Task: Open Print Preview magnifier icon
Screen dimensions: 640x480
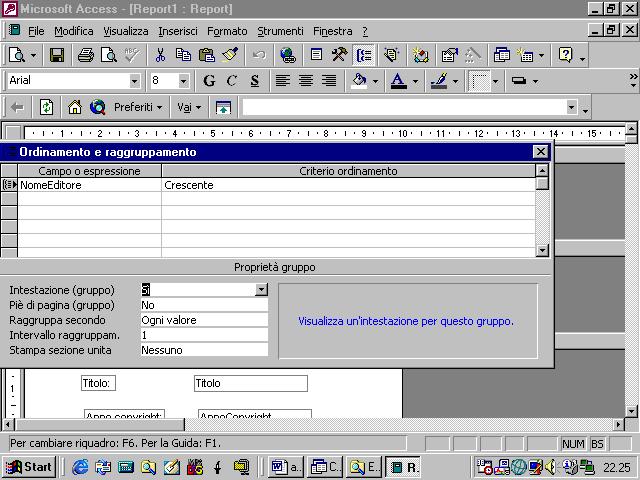Action: point(109,55)
